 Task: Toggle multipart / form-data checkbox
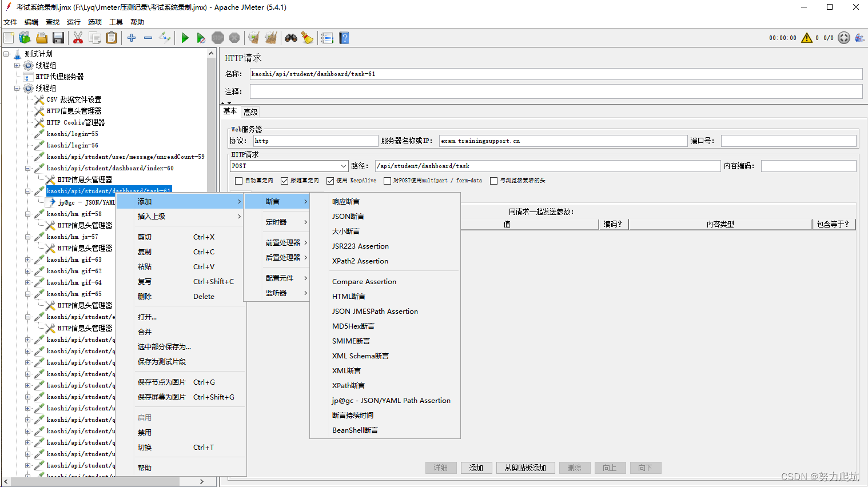(387, 181)
